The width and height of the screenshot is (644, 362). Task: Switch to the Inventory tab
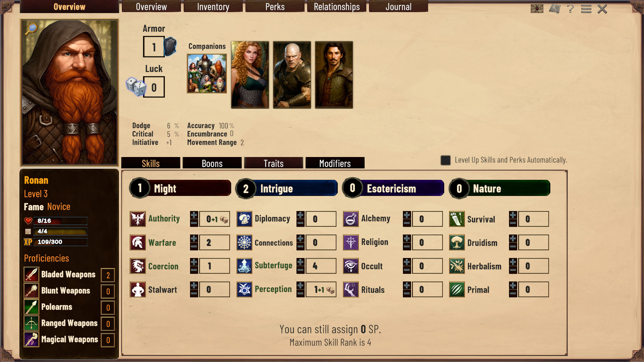click(213, 6)
